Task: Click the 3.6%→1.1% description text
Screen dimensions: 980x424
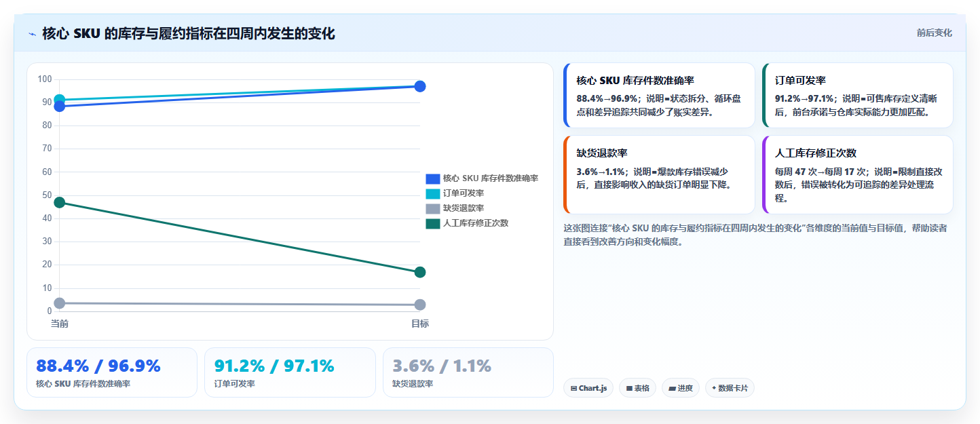Action: click(654, 178)
